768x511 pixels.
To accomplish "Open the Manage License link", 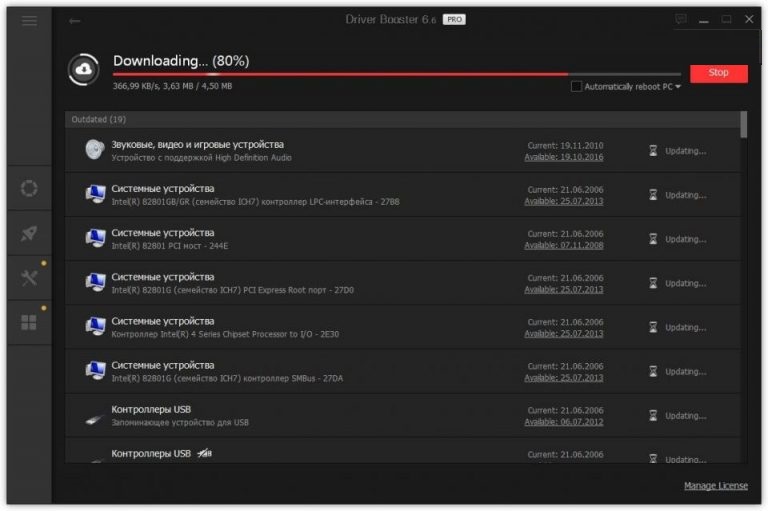I will pyautogui.click(x=716, y=486).
